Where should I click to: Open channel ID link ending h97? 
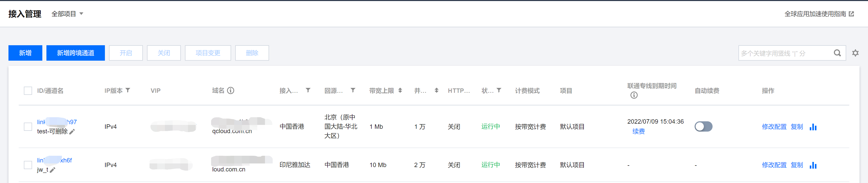[57, 122]
